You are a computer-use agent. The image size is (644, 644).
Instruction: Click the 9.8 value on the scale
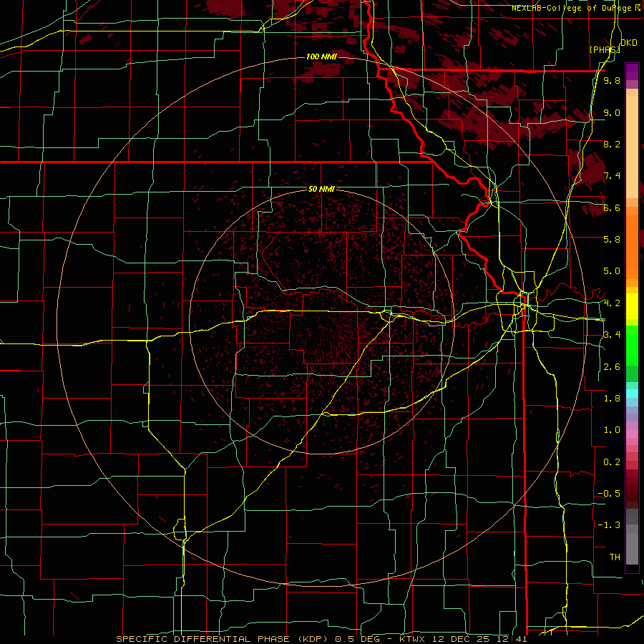pyautogui.click(x=612, y=81)
